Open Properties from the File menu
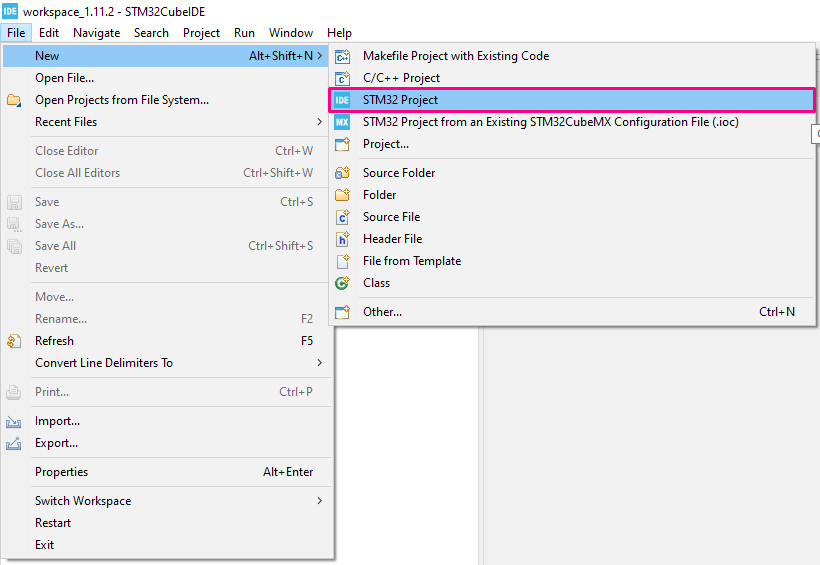 [61, 472]
